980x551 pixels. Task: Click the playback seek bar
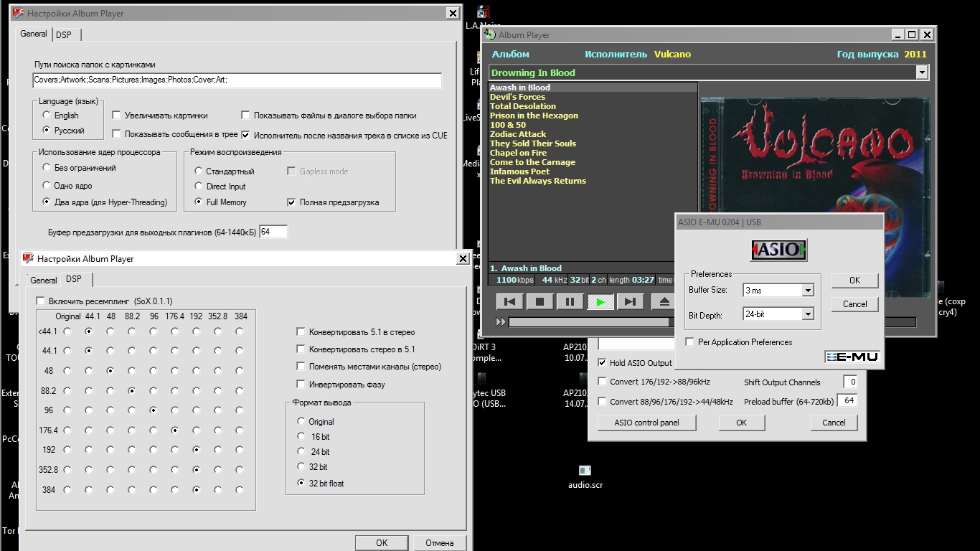(712, 323)
